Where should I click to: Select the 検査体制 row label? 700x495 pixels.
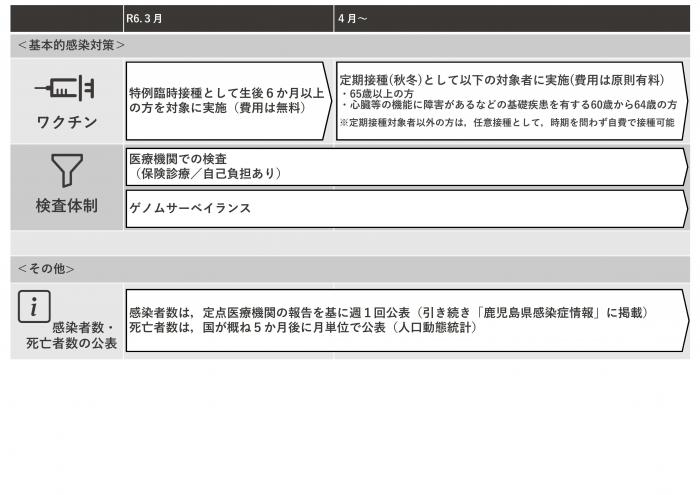(x=66, y=206)
